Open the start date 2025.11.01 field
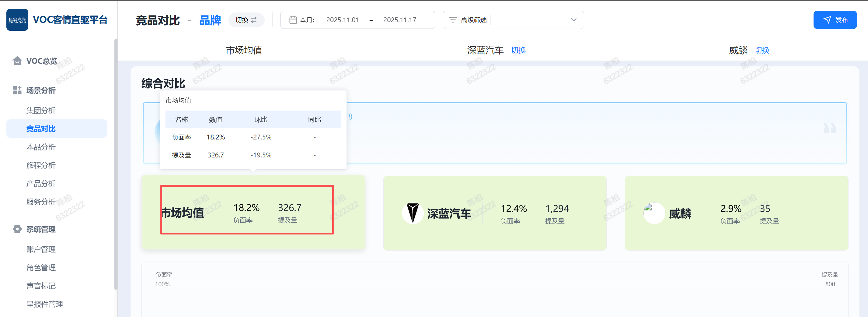This screenshot has height=317, width=868. (342, 20)
